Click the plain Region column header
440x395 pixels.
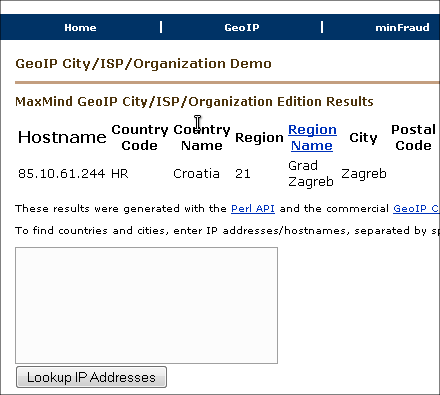coord(259,138)
